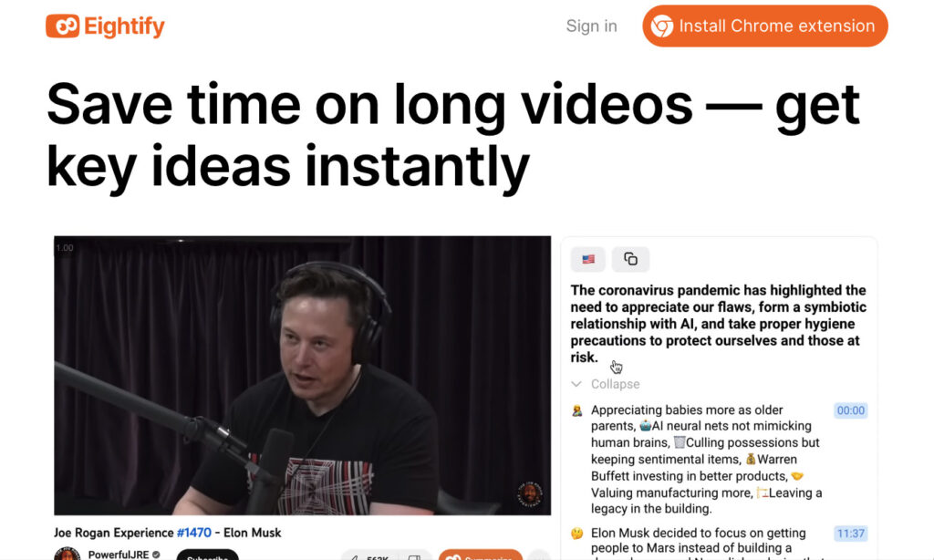
Task: Jump to the 00:00 timestamp
Action: tap(850, 410)
